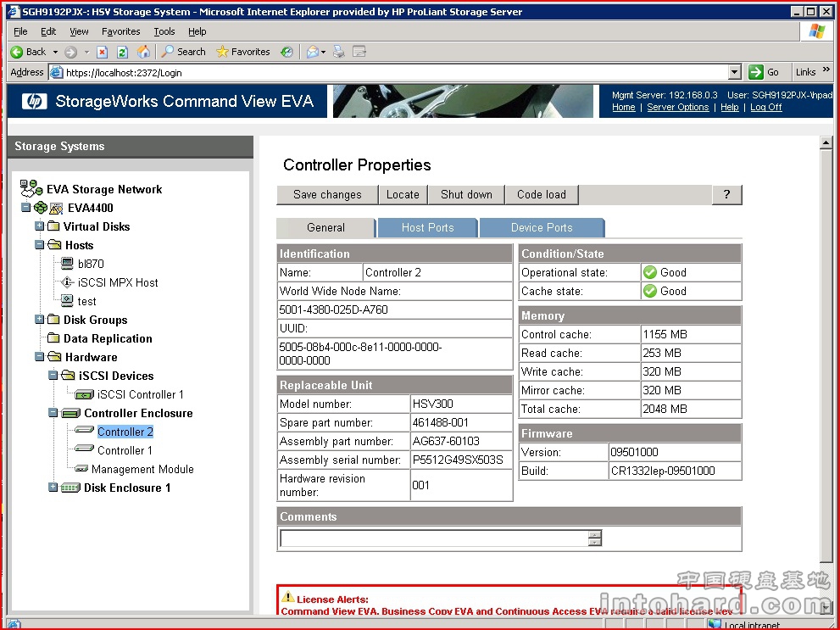Click inside the Comments text box
Screen dimensions: 840x630
434,538
